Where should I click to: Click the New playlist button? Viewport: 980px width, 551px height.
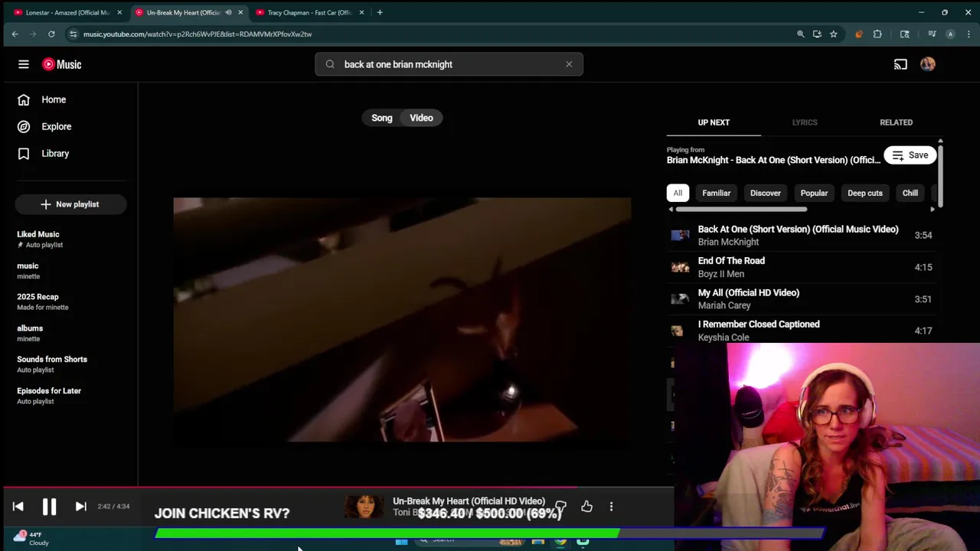point(70,204)
